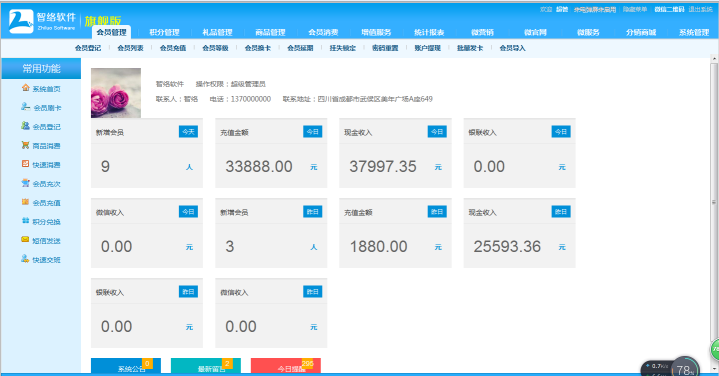This screenshot has height=376, width=719.
Task: Click the 隐藏菜单 link
Action: point(635,9)
